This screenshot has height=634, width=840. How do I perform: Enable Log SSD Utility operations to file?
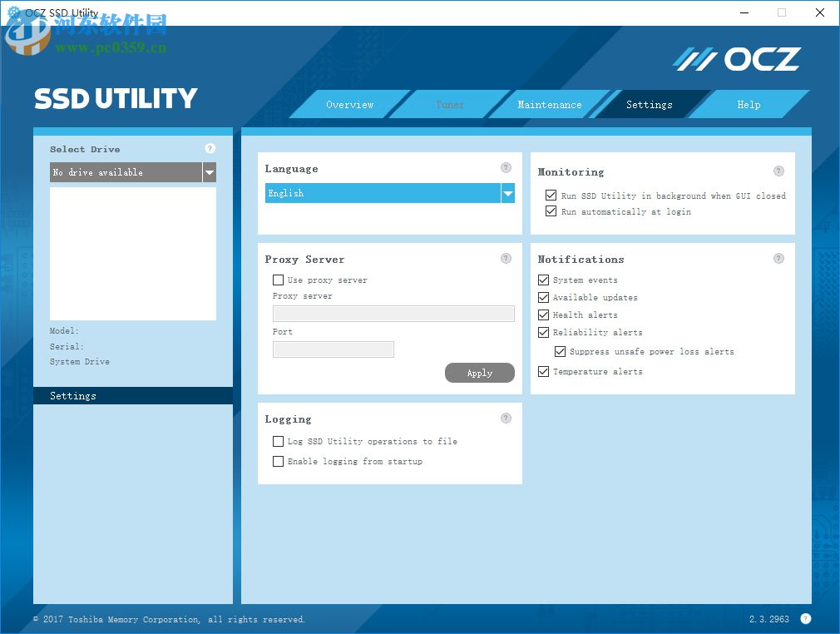(278, 441)
